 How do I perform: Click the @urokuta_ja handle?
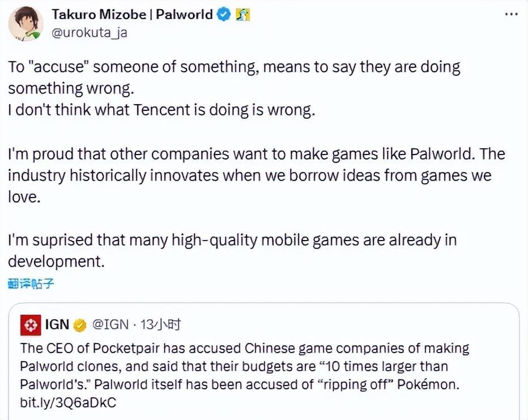tap(90, 32)
